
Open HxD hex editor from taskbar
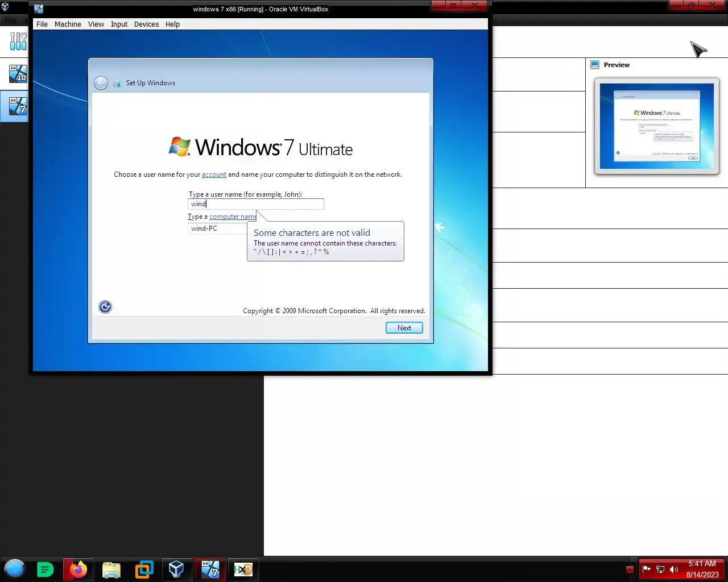(x=243, y=569)
